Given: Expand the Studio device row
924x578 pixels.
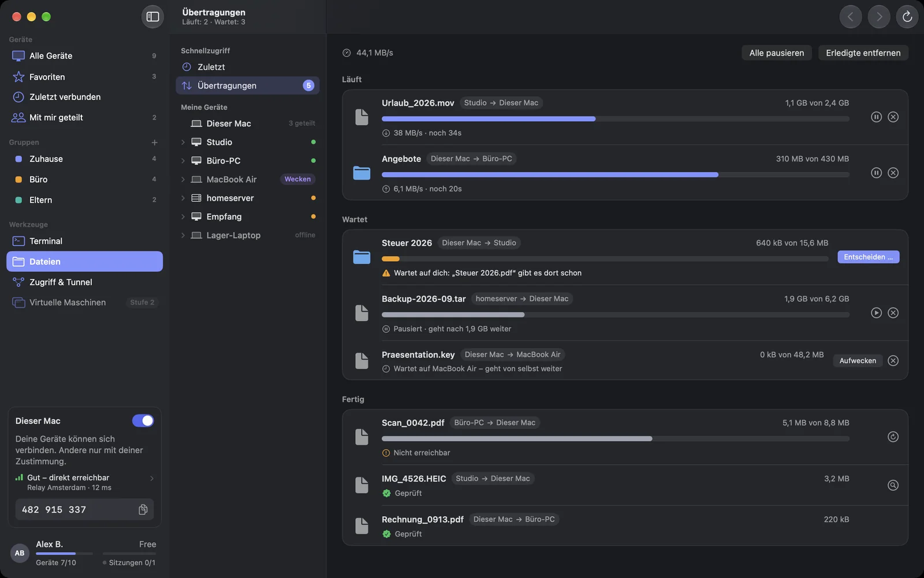Looking at the screenshot, I should 182,142.
